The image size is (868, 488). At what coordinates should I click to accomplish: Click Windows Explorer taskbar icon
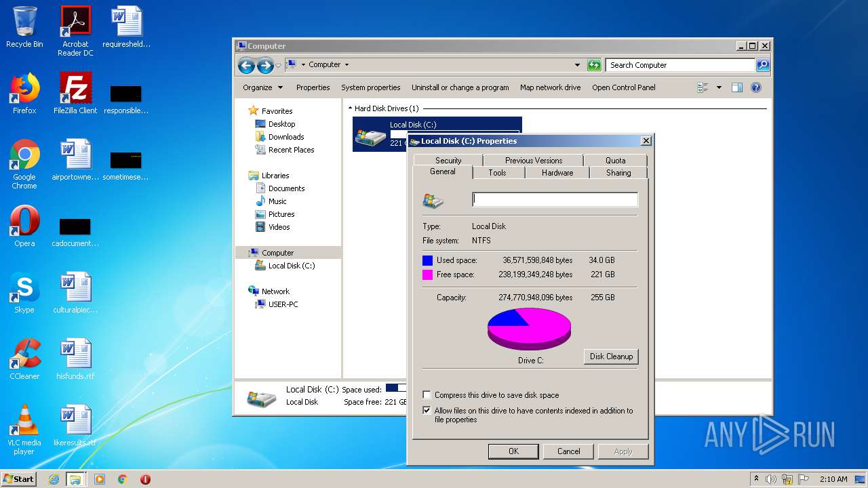[75, 479]
